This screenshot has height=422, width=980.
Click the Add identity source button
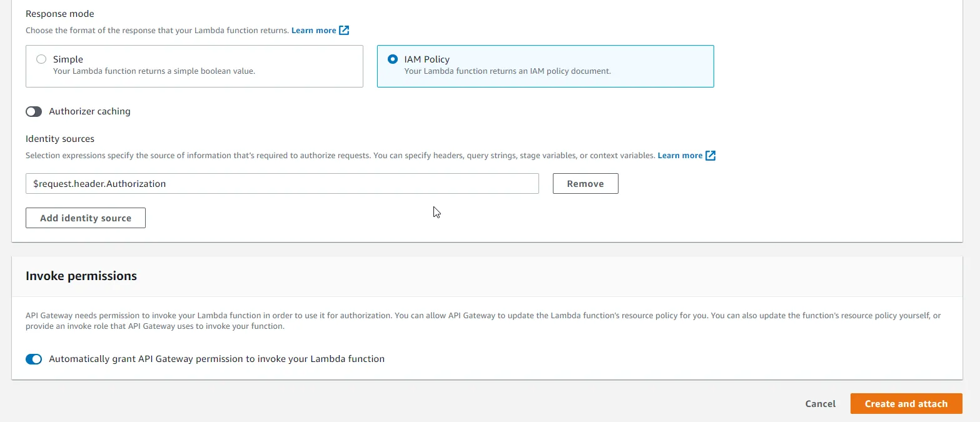coord(85,218)
